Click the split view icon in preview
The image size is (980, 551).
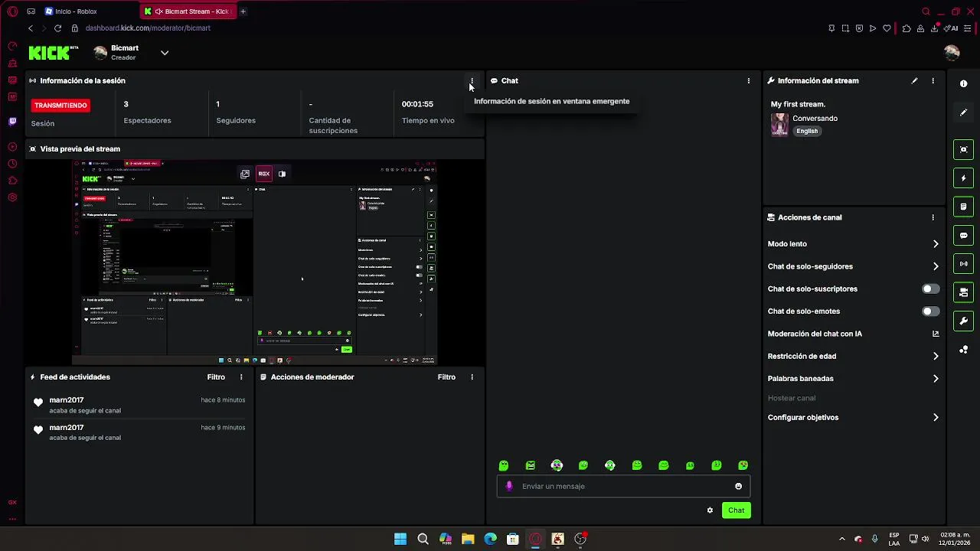point(283,174)
